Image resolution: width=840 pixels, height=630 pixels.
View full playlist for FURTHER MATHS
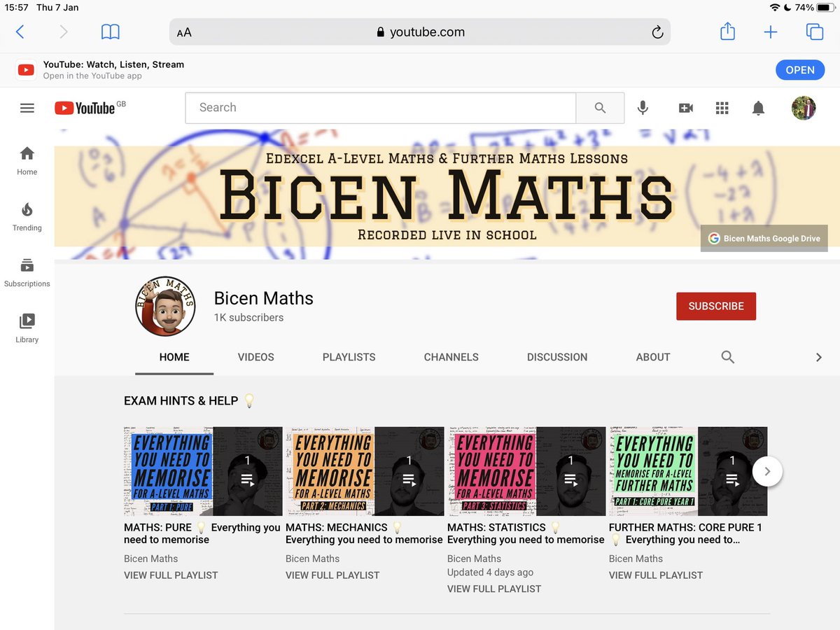[656, 575]
